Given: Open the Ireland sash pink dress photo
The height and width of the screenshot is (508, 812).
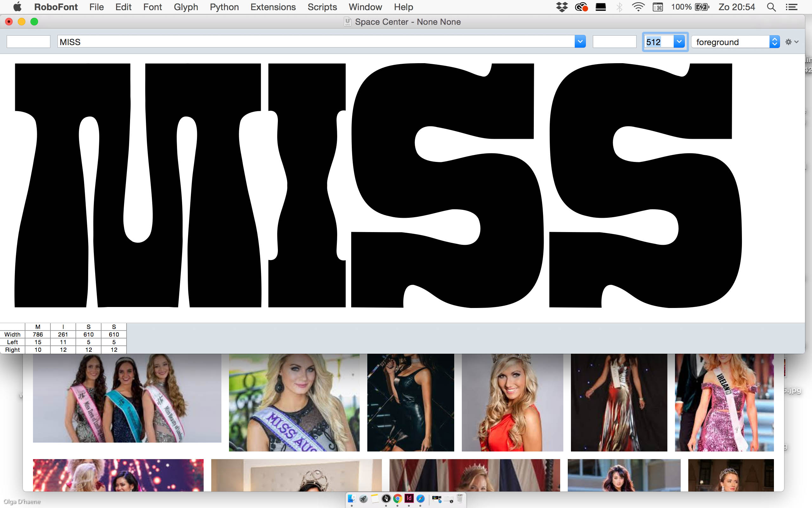Looking at the screenshot, I should (x=724, y=403).
